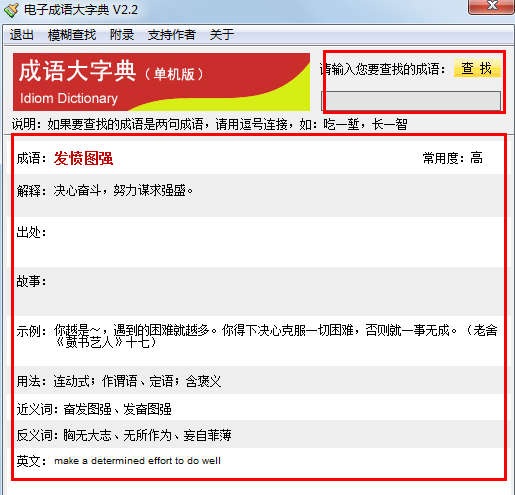This screenshot has width=515, height=495.
Task: Click the 查找 search button
Action: (x=477, y=68)
